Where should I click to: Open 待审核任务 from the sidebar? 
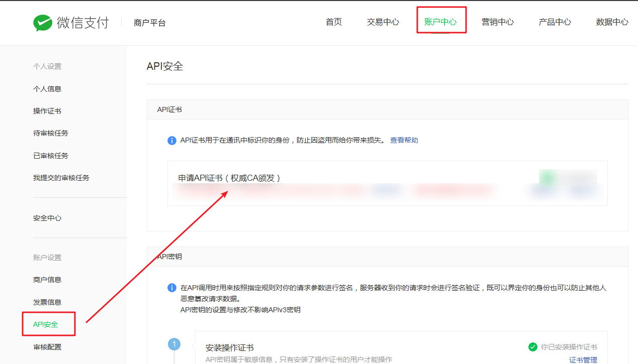51,133
